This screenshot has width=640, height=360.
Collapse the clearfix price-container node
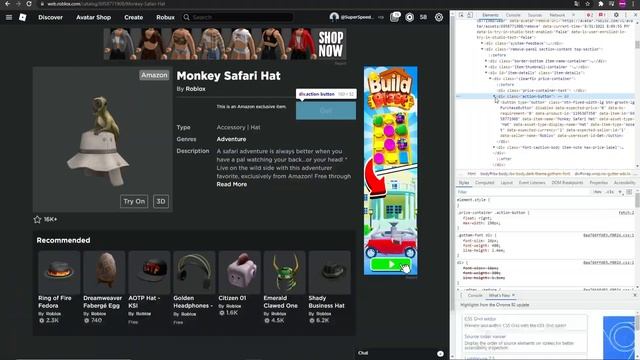click(490, 78)
